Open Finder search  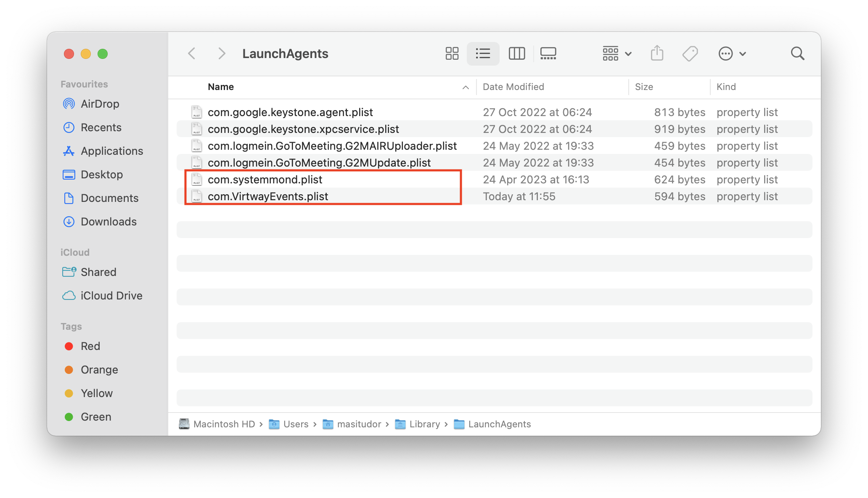[x=797, y=53]
